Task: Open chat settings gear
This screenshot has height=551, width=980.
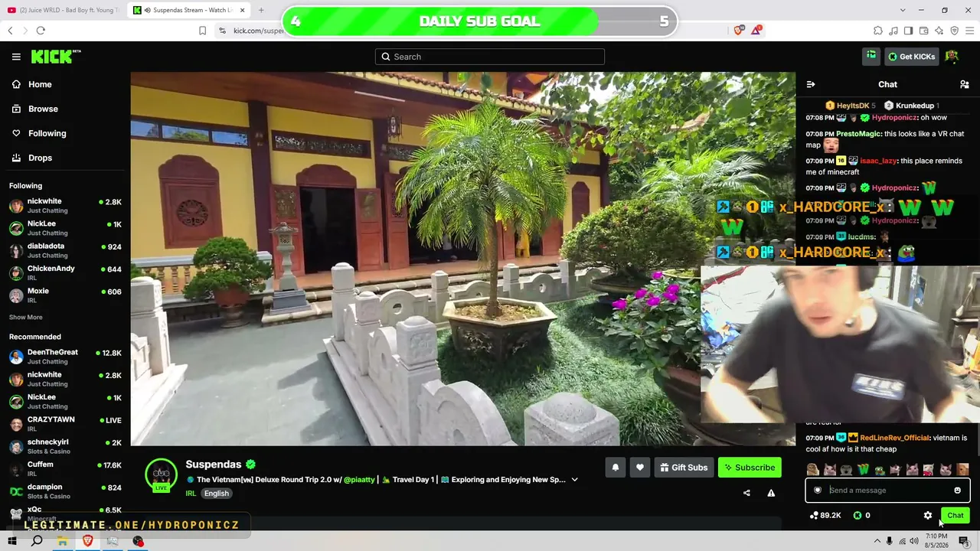Action: point(928,516)
